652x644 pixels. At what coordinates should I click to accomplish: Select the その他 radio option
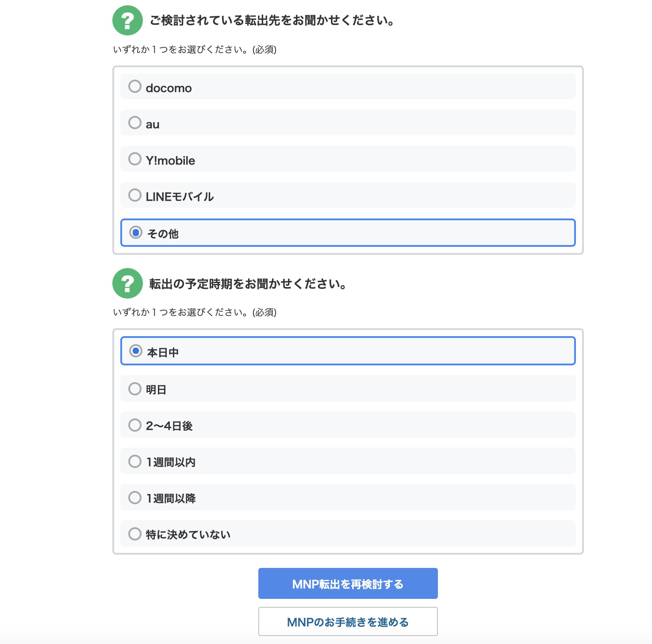coord(136,232)
